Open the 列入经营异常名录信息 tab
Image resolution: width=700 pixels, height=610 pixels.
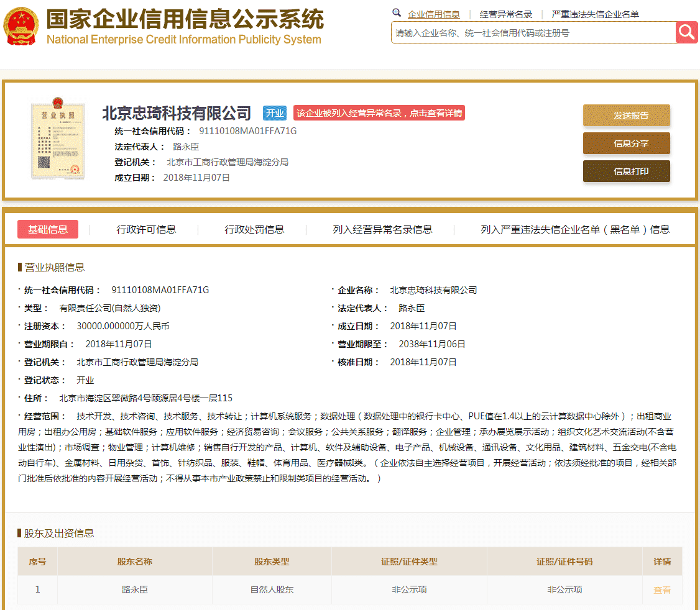(382, 229)
